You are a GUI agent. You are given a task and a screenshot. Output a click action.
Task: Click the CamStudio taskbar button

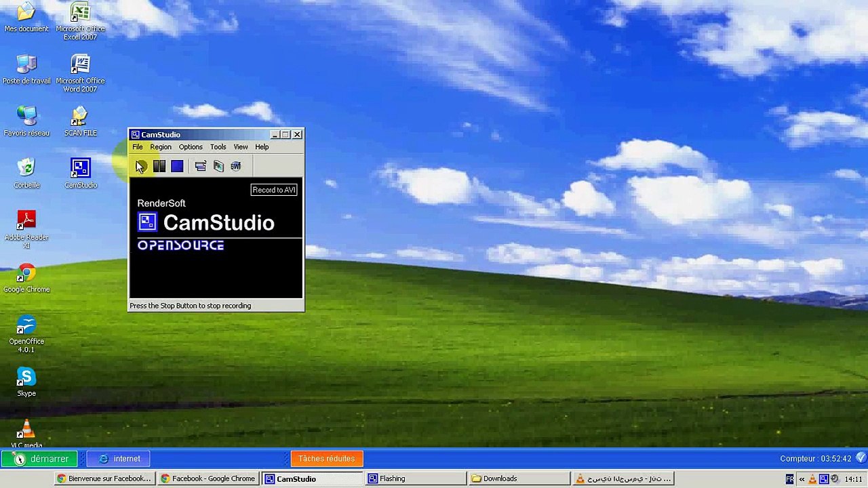(312, 479)
